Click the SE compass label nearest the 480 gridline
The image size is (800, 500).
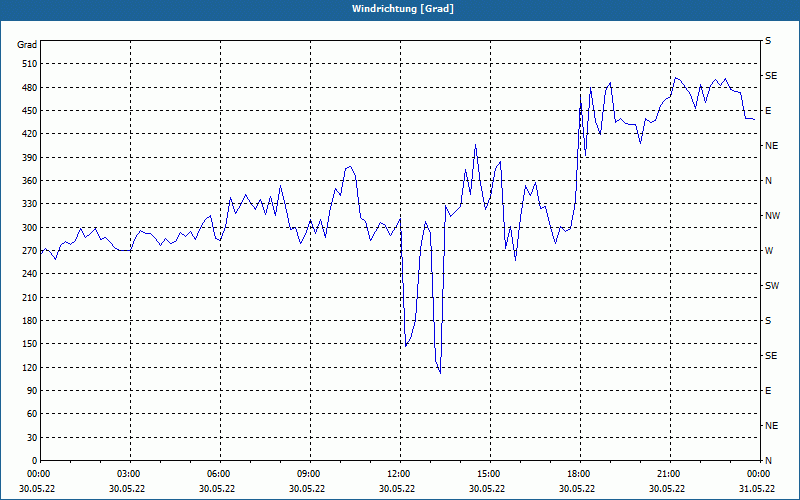(771, 76)
